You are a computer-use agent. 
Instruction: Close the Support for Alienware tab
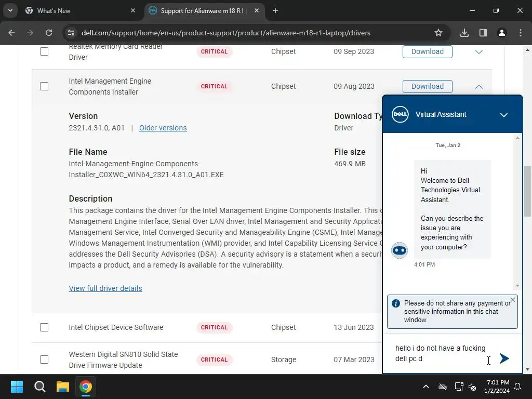tap(257, 11)
